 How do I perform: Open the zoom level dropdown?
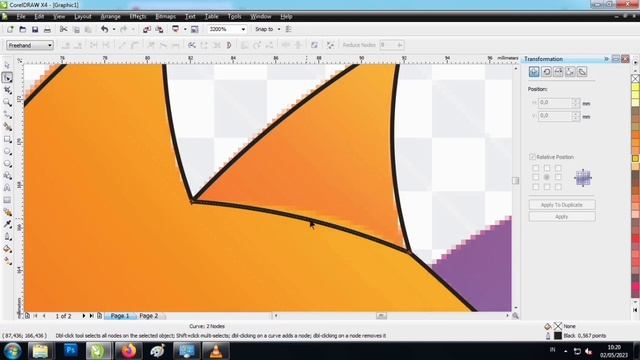tap(243, 29)
